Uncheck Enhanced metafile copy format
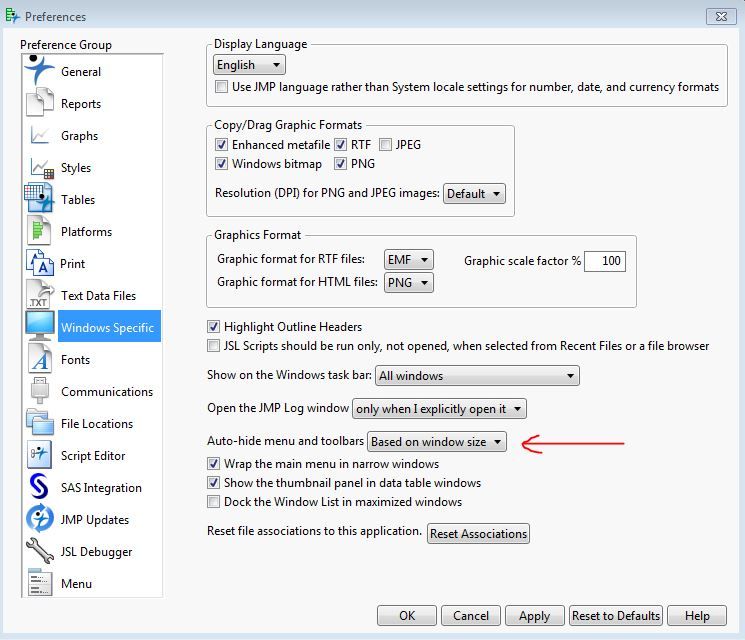Image resolution: width=745 pixels, height=640 pixels. tap(221, 144)
